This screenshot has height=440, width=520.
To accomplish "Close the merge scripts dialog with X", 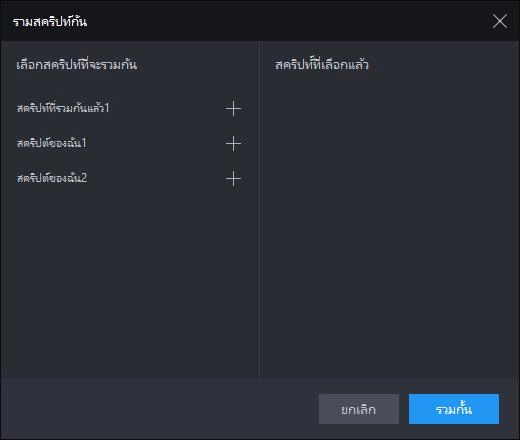I will click(x=500, y=21).
